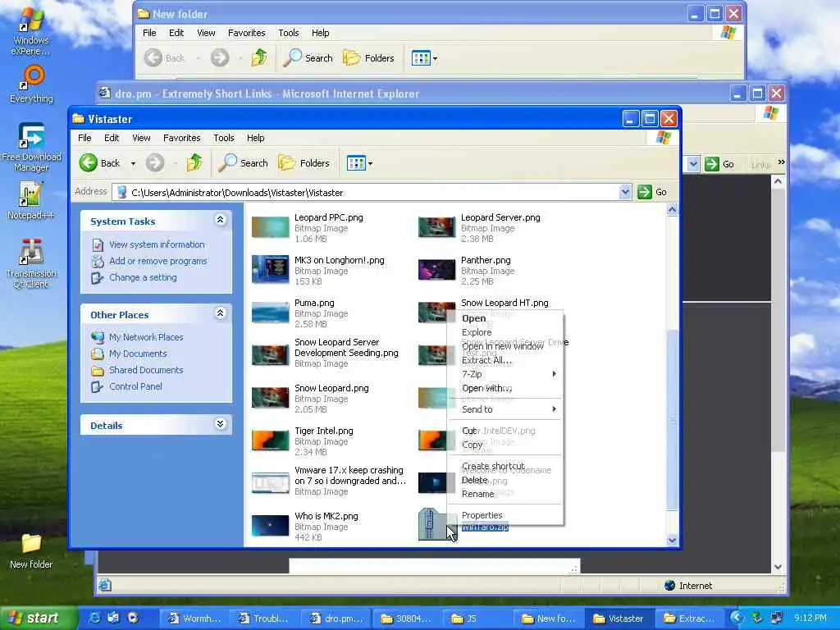Collapse the System Tasks panel
Viewport: 840px width, 630px height.
tap(220, 220)
